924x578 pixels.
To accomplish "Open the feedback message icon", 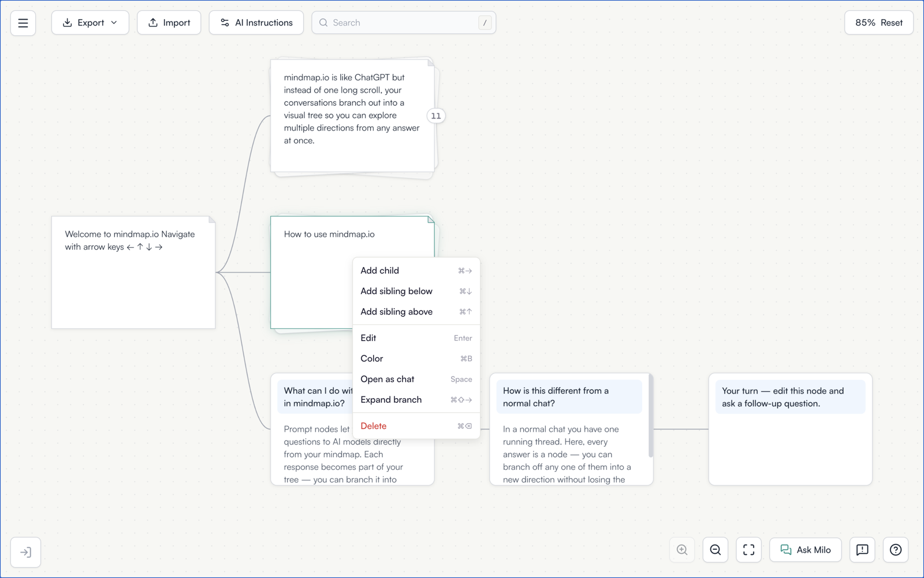I will [x=862, y=550].
